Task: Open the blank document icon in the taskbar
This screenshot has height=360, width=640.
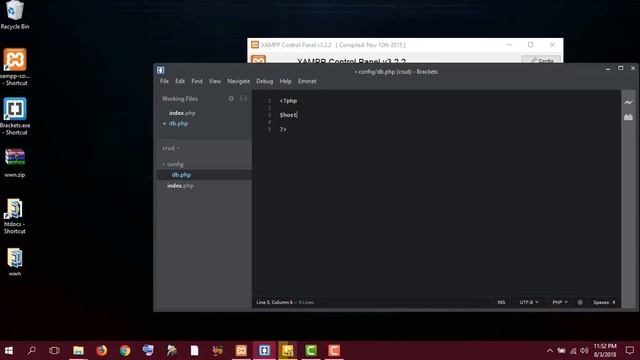Action: [194, 351]
